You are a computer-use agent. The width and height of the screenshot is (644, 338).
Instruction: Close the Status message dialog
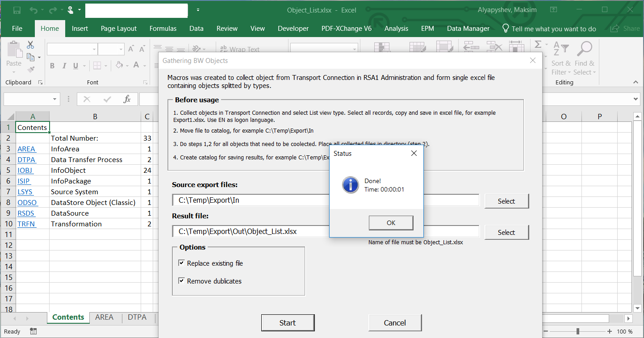[414, 154]
